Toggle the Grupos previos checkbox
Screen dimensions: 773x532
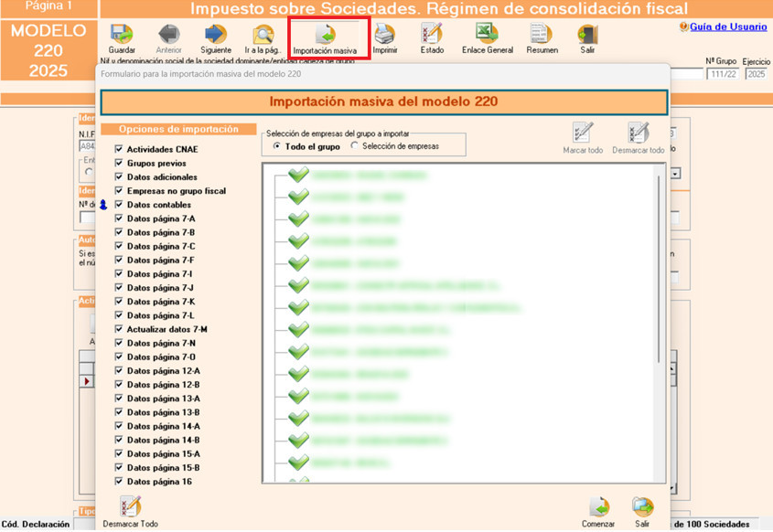click(118, 163)
